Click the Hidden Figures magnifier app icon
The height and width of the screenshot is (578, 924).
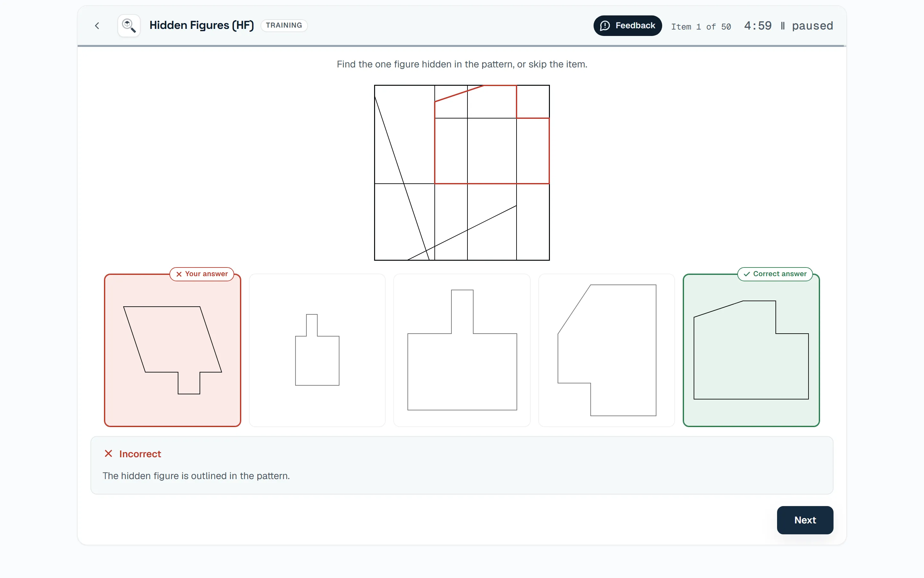[x=129, y=26]
